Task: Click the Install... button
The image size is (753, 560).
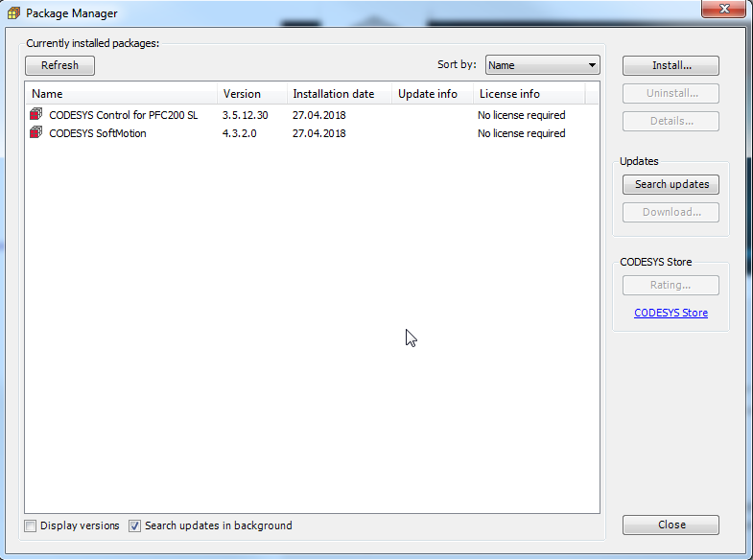Action: pos(671,66)
